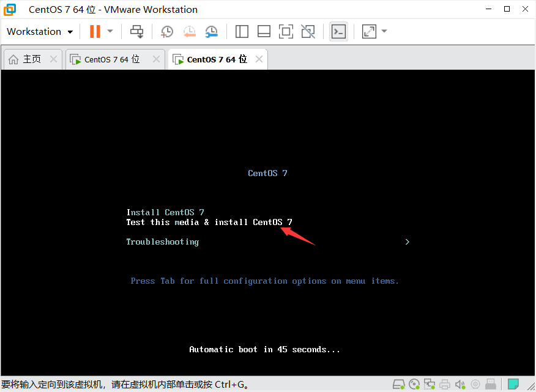The width and height of the screenshot is (536, 392).
Task: Click the 'Press Tab for full configuration' hint
Action: pyautogui.click(x=264, y=281)
